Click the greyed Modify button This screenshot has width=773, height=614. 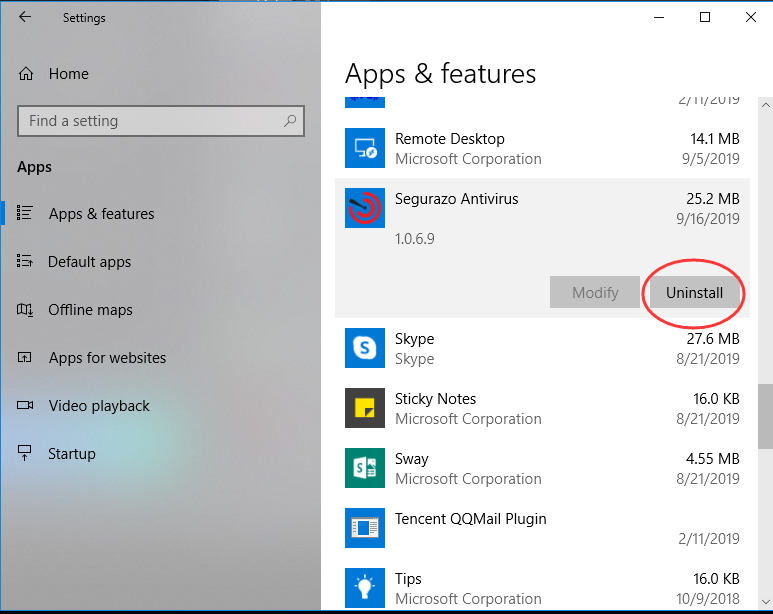[595, 292]
